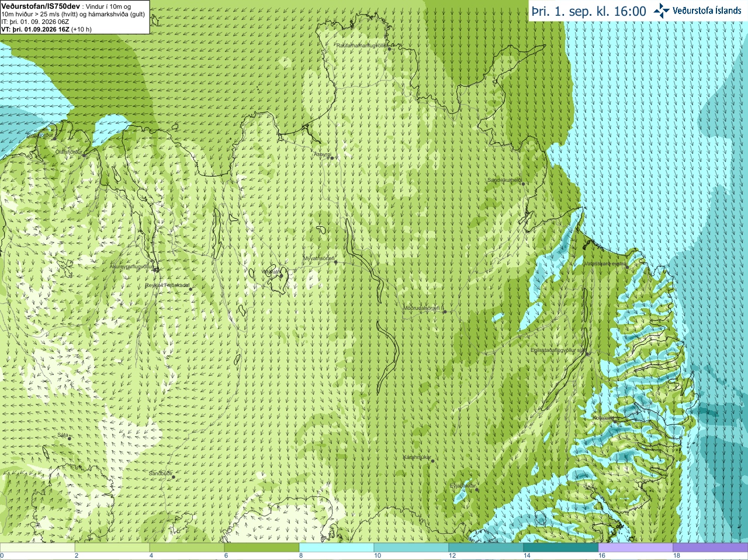This screenshot has width=748, height=560.
Task: Select the Raufarhafnarflugvöllur station marker
Action: 390,49
